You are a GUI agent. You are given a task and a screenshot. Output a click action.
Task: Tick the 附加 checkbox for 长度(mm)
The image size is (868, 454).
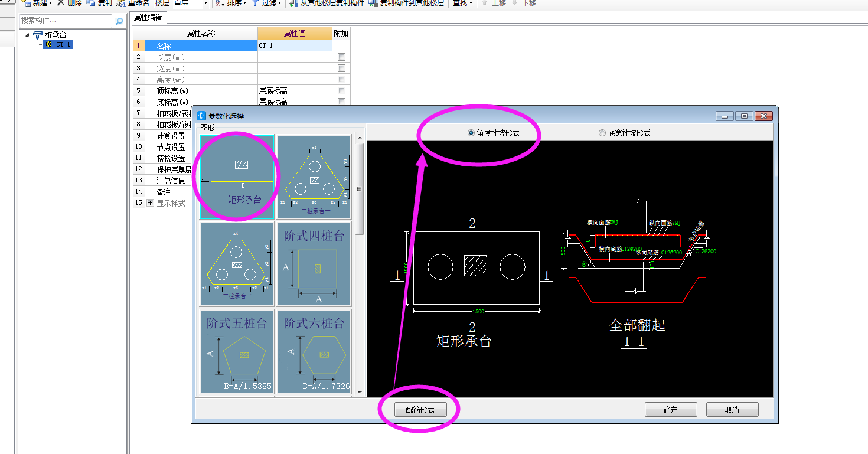pos(341,57)
